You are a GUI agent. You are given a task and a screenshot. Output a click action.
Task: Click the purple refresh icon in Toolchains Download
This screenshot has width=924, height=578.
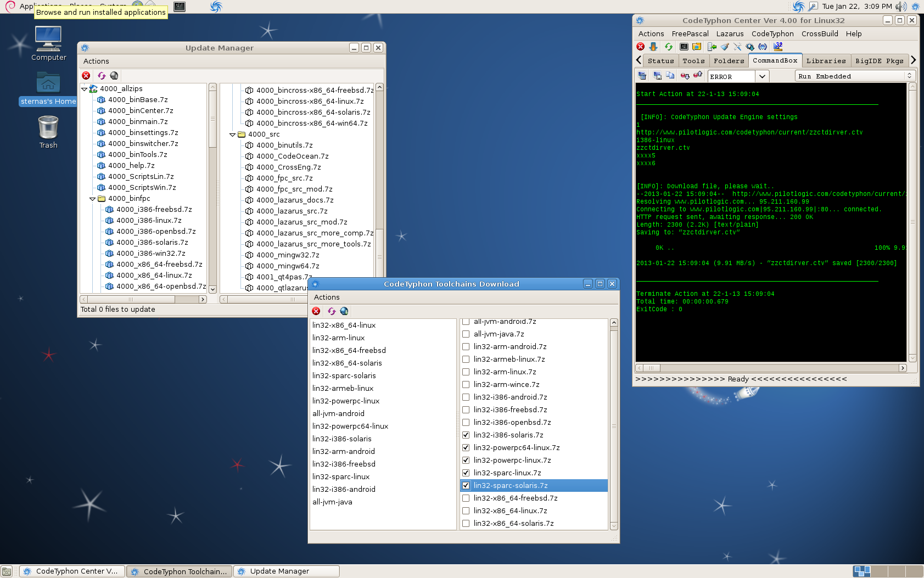pos(332,311)
